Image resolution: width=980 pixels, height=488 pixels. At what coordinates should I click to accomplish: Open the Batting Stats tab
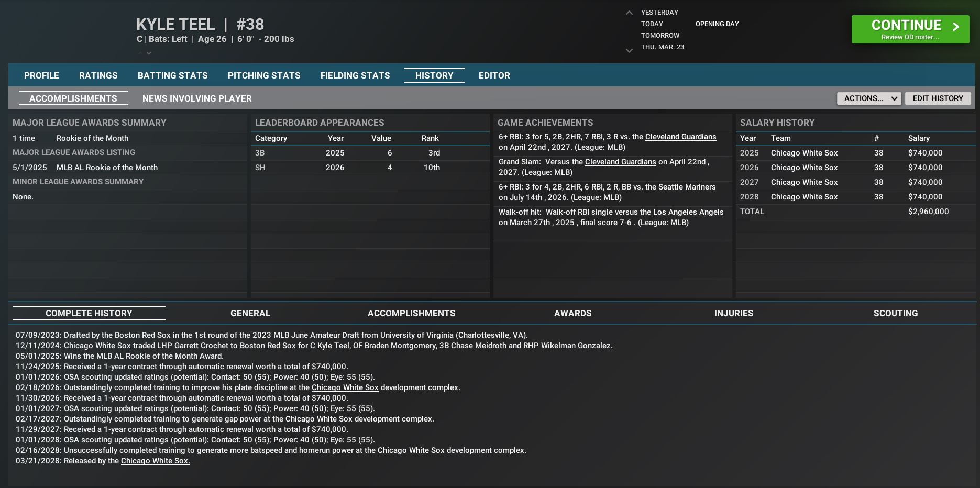click(172, 75)
